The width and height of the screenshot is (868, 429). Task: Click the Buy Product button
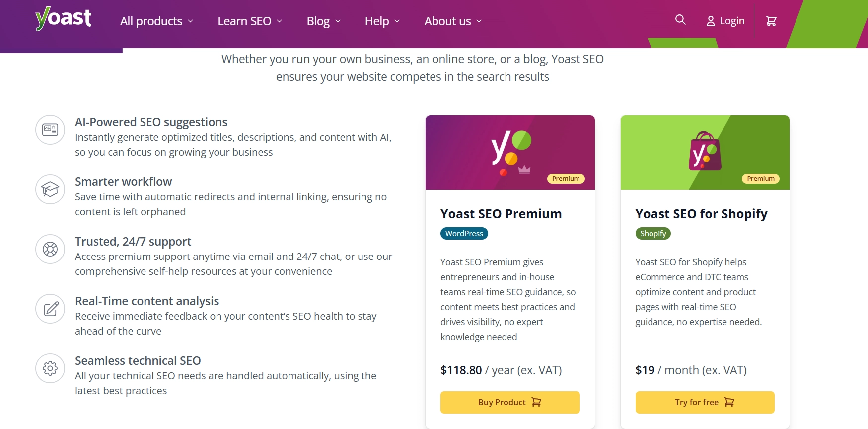click(x=510, y=402)
